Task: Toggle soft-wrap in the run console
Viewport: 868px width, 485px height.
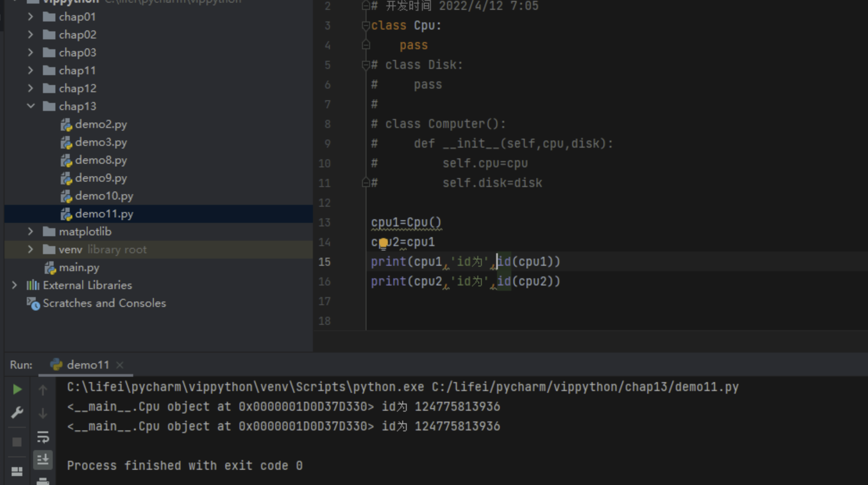Action: pyautogui.click(x=43, y=437)
